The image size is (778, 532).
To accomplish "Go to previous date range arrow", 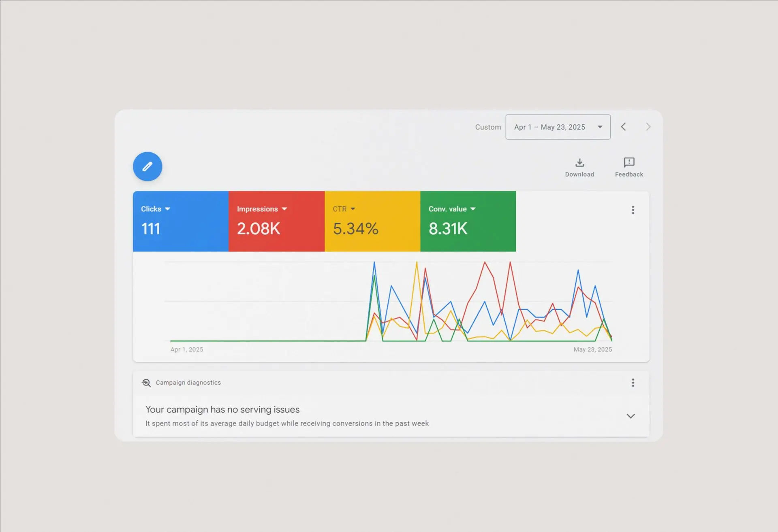I will point(624,127).
